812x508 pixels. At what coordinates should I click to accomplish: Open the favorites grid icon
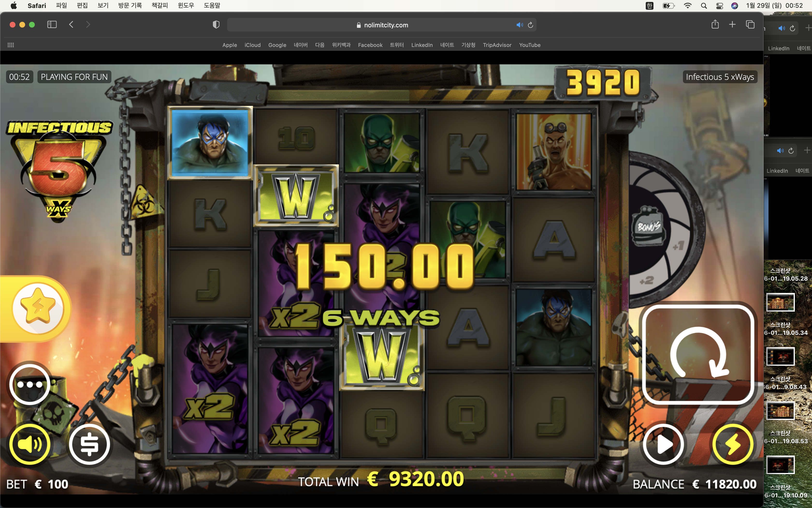tap(11, 45)
